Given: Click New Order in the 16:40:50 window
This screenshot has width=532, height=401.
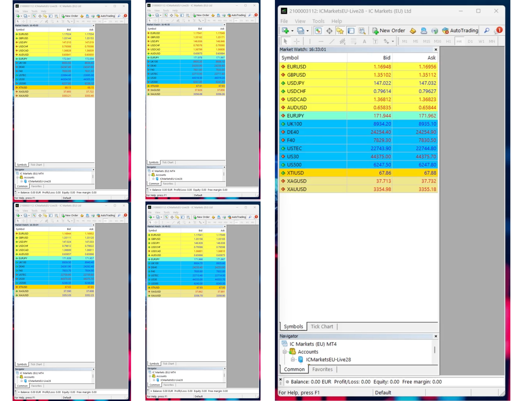Looking at the screenshot, I should pyautogui.click(x=201, y=15).
